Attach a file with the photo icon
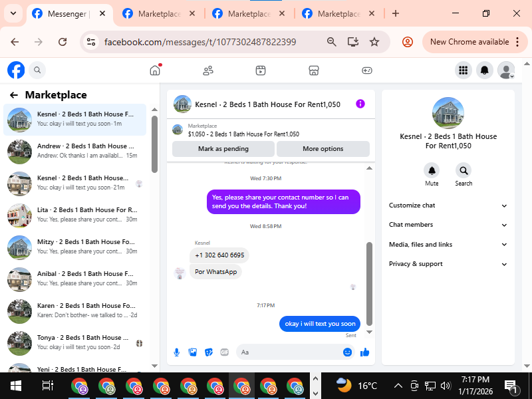This screenshot has width=532, height=399. coord(192,352)
